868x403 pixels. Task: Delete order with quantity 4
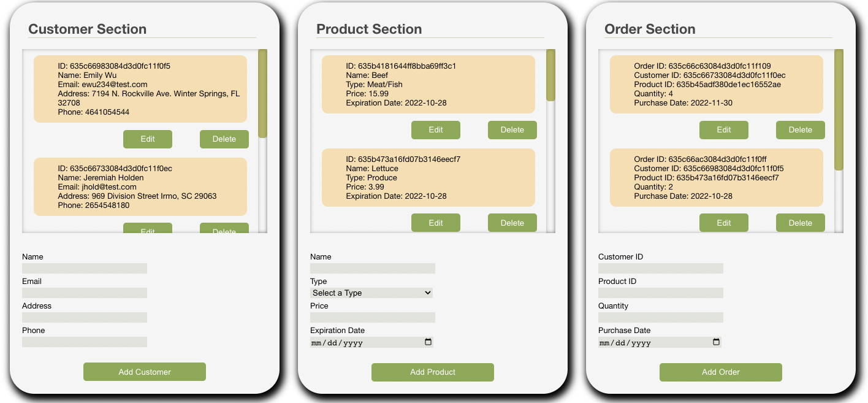tap(801, 130)
